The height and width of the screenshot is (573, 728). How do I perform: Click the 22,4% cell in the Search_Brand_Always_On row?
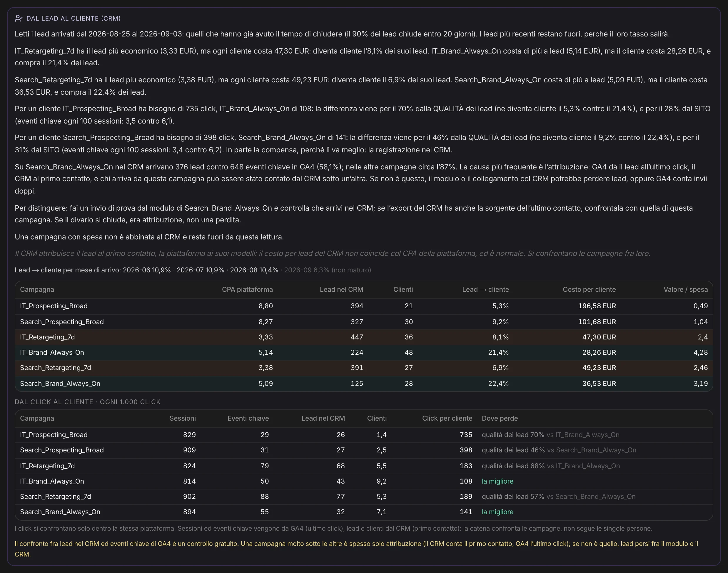pos(498,384)
